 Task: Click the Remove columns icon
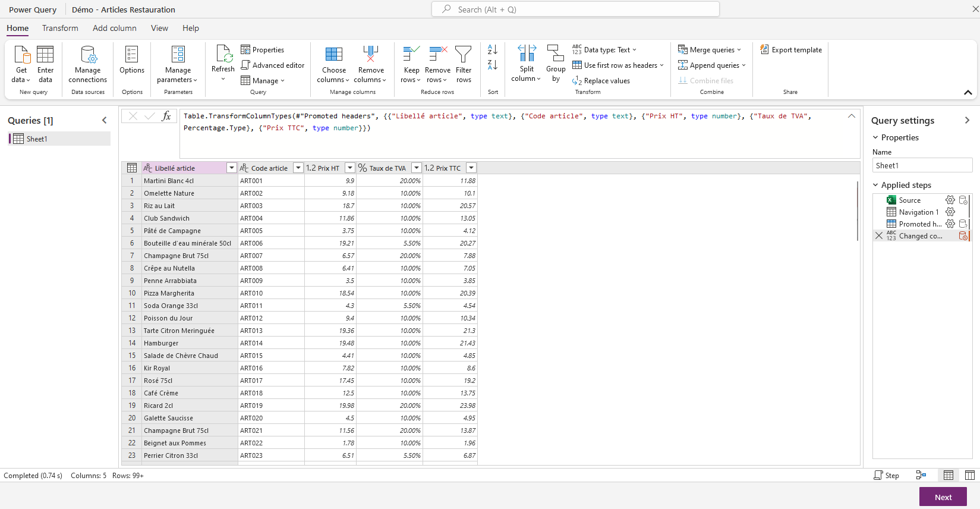(x=371, y=54)
